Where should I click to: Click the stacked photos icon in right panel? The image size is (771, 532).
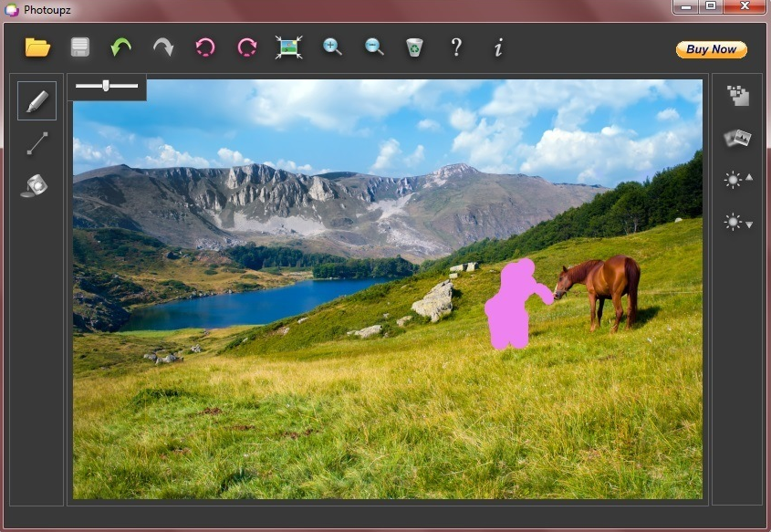[x=737, y=139]
